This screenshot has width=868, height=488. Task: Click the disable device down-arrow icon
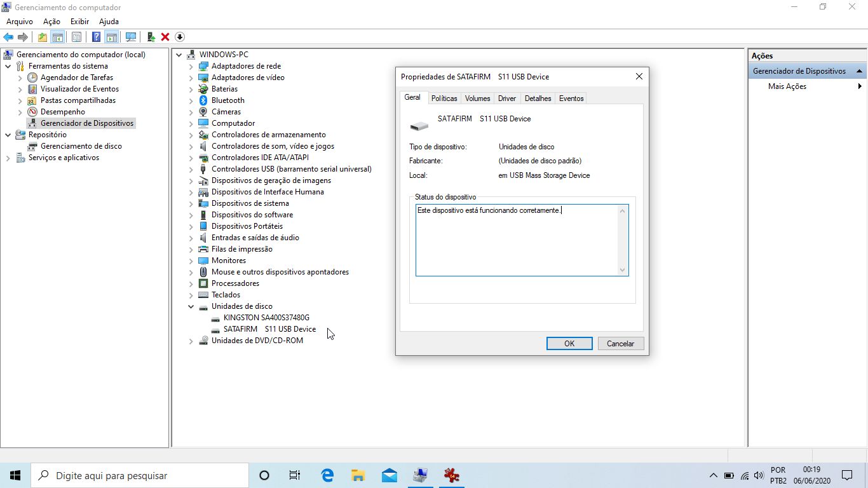[x=179, y=37]
